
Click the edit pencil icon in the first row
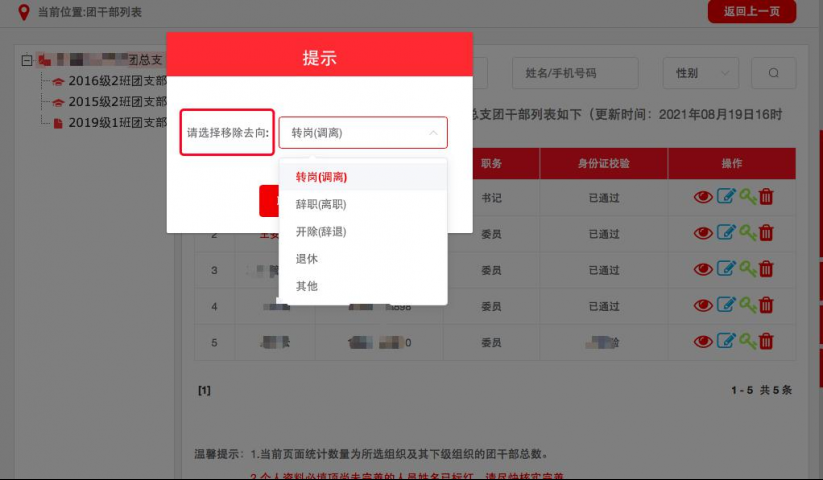(x=726, y=197)
